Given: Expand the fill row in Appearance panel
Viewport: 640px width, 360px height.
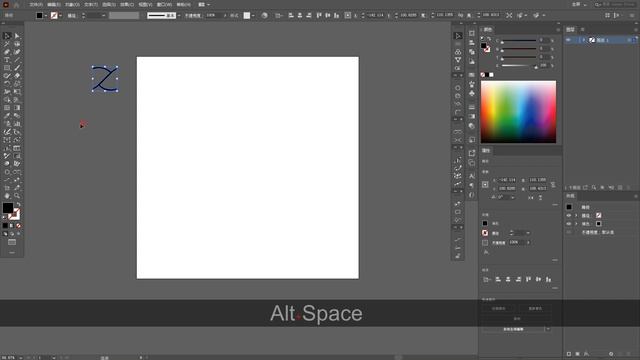Looking at the screenshot, I should 576,224.
